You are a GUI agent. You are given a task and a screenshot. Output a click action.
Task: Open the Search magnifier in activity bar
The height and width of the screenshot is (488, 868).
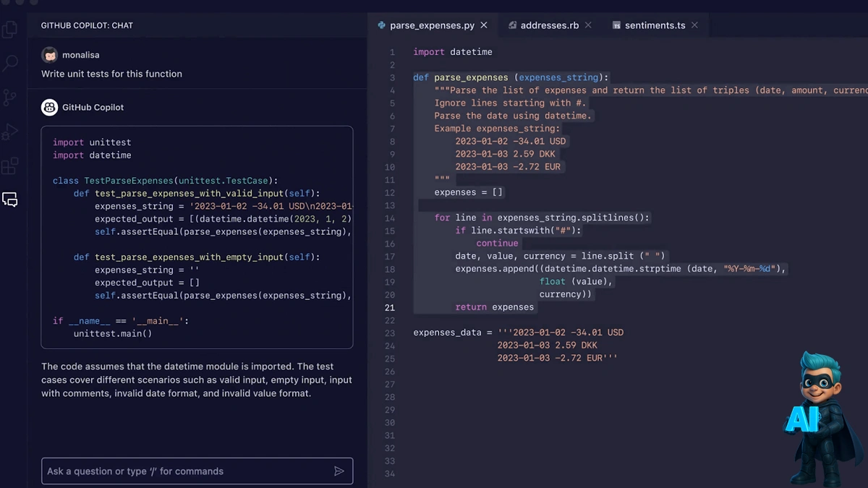(x=10, y=64)
